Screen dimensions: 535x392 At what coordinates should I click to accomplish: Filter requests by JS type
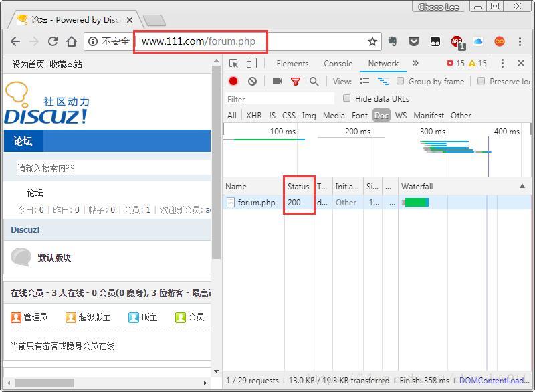272,116
